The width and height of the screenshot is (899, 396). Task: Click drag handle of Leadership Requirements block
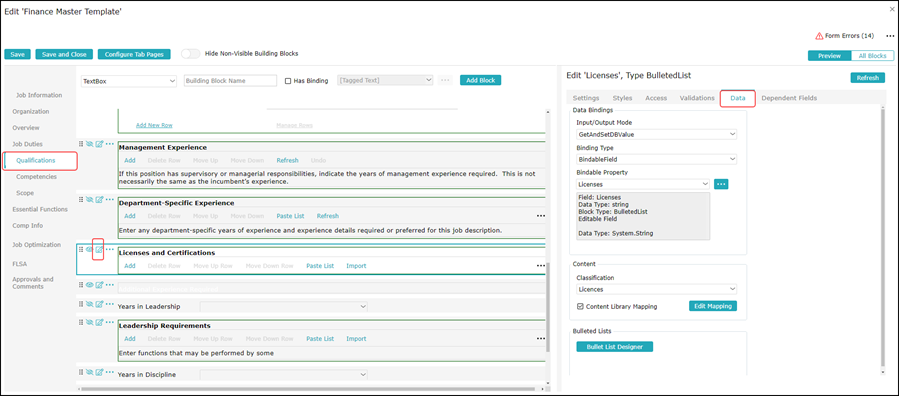(x=81, y=323)
